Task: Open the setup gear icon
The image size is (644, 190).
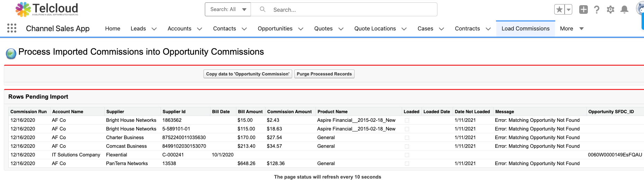Action: pos(610,10)
